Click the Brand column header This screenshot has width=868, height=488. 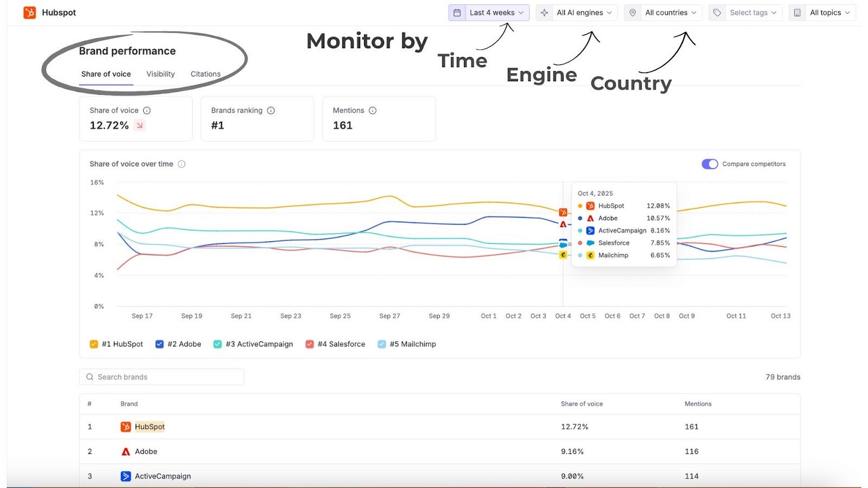point(129,404)
